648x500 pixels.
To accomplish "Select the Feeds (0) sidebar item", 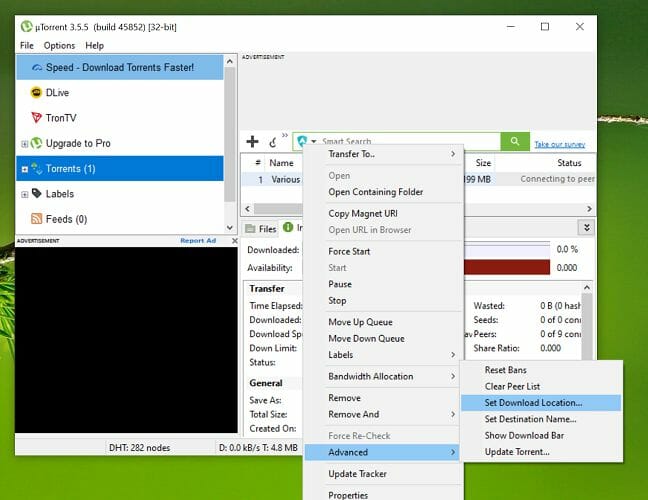I will (x=120, y=219).
